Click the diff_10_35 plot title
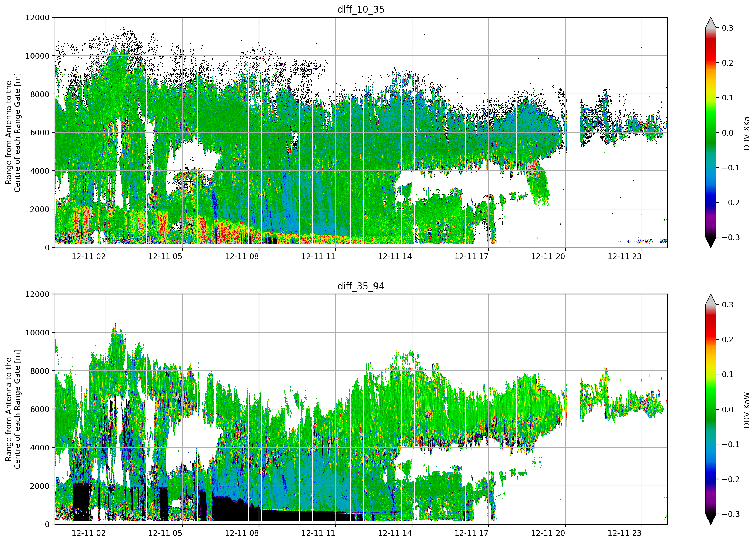 tap(361, 9)
